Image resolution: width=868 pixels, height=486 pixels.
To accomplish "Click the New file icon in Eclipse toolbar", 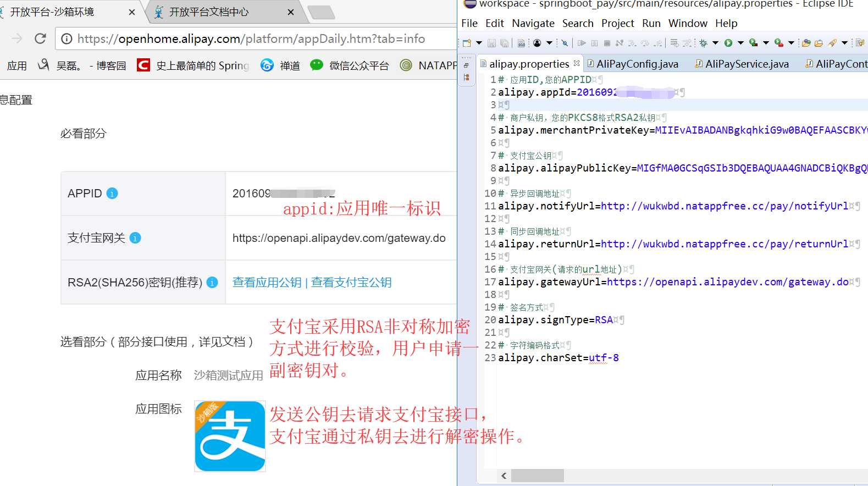I will click(x=467, y=43).
